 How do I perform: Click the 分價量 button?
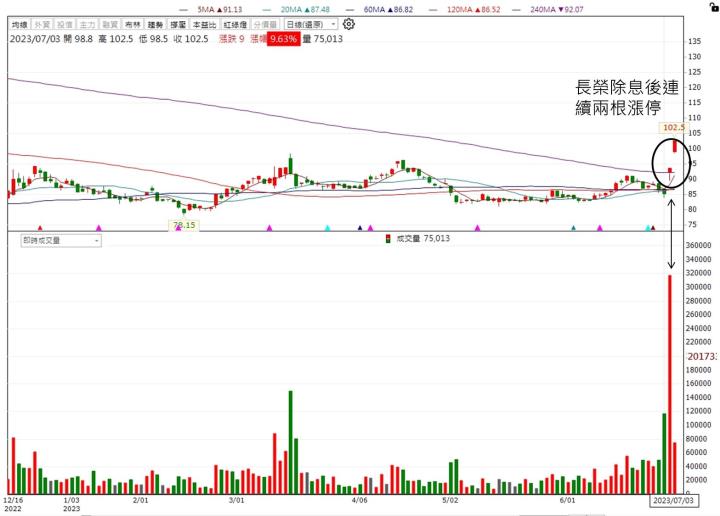tap(265, 23)
